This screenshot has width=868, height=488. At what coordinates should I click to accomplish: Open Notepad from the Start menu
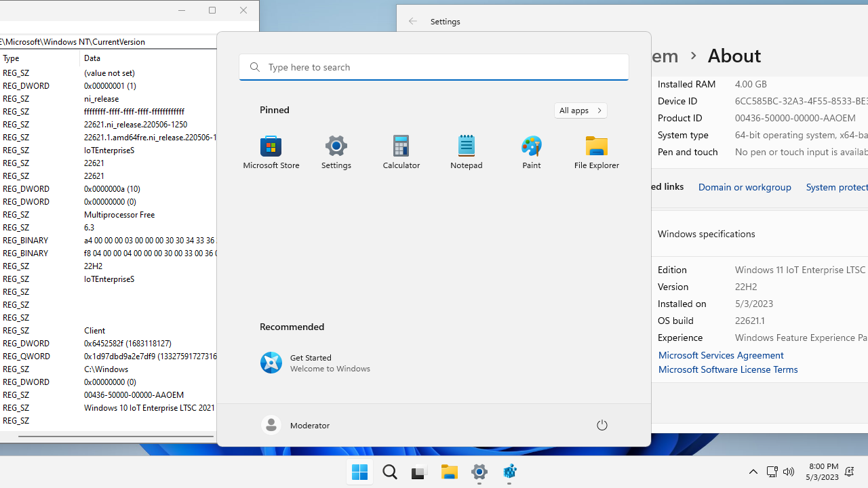[x=467, y=152]
